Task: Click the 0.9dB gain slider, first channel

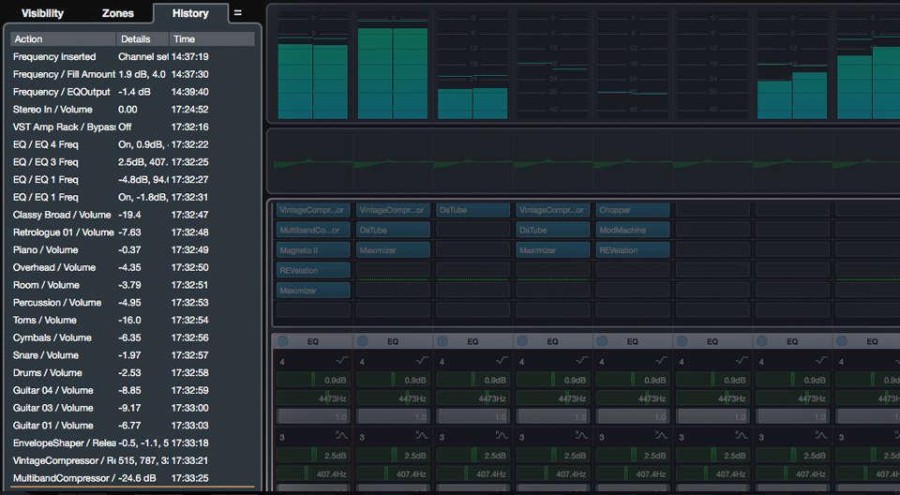Action: (313, 380)
